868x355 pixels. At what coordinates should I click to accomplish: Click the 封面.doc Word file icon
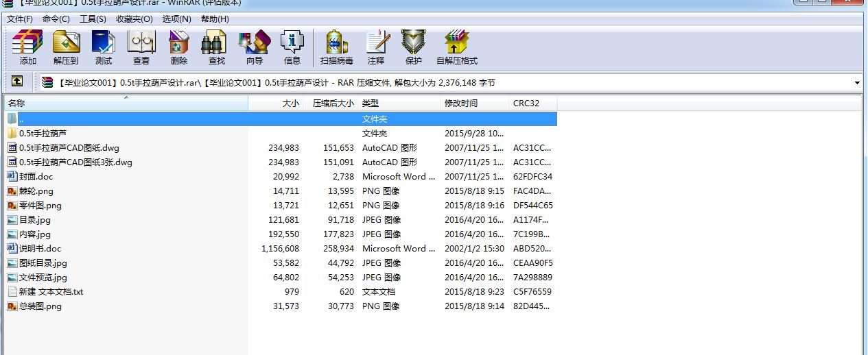coord(12,177)
